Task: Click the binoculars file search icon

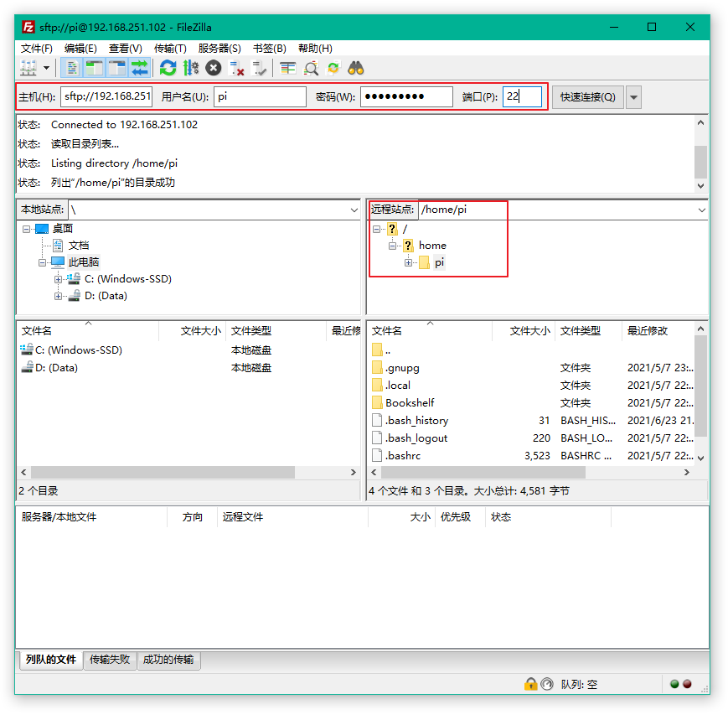Action: [356, 68]
